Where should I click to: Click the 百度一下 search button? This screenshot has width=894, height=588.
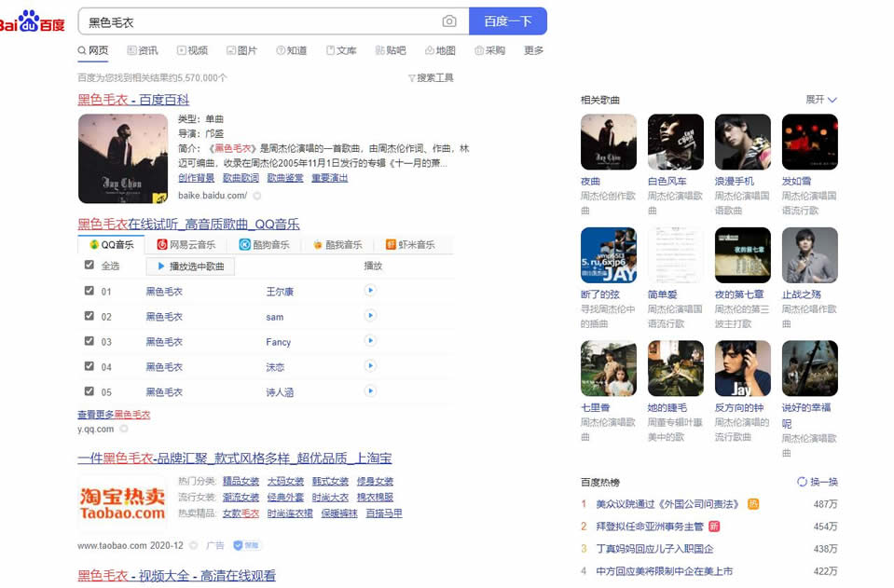point(507,21)
